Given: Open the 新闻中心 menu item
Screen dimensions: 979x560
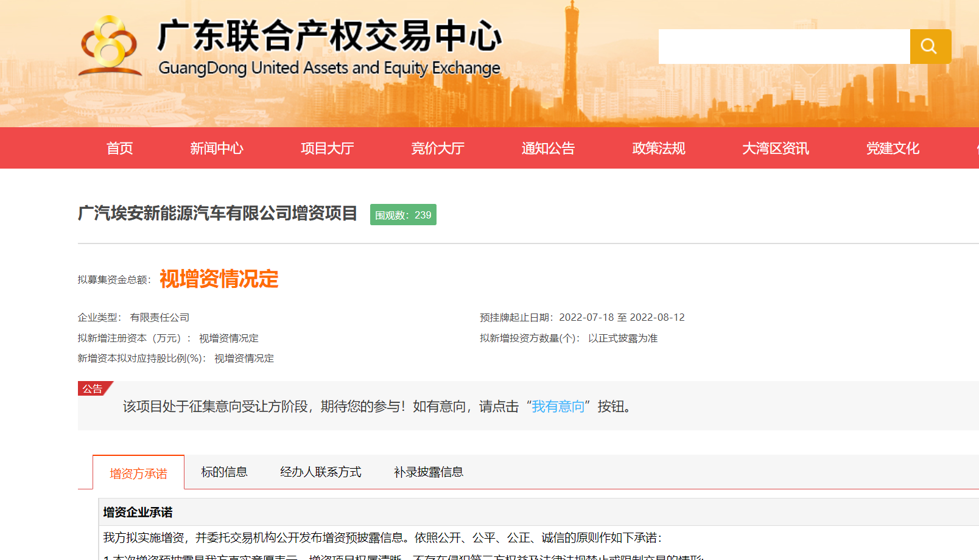Looking at the screenshot, I should point(217,148).
